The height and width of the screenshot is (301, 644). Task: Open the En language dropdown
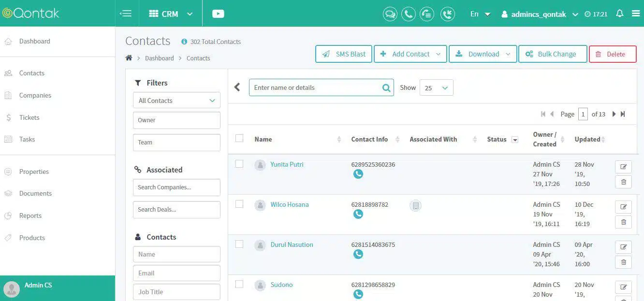[x=480, y=14]
